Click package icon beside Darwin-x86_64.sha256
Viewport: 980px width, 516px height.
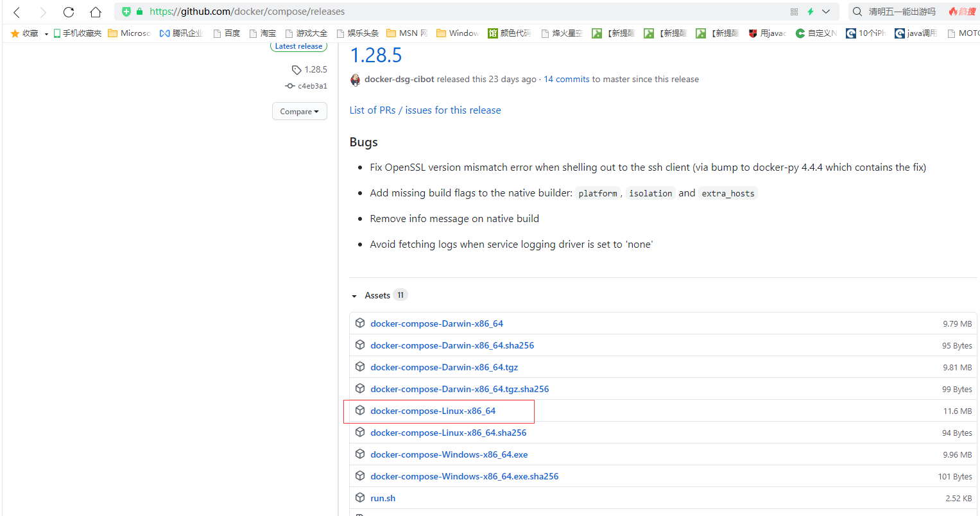coord(360,345)
